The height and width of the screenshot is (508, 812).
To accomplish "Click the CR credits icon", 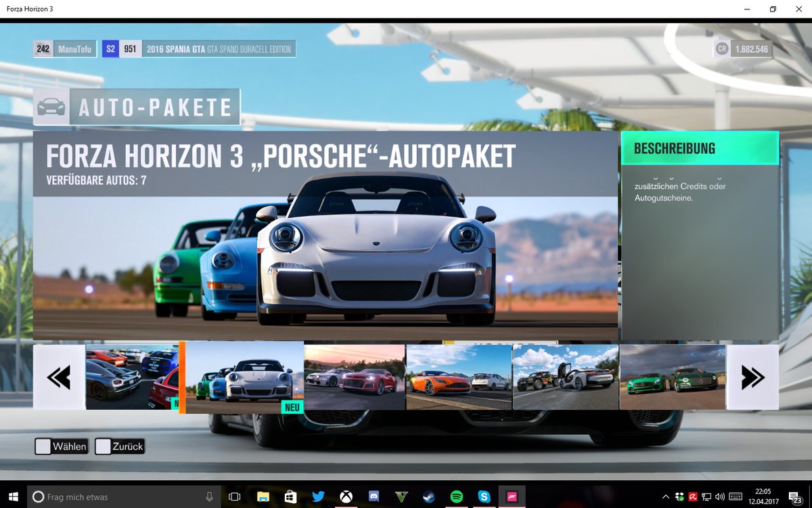I will pos(722,49).
